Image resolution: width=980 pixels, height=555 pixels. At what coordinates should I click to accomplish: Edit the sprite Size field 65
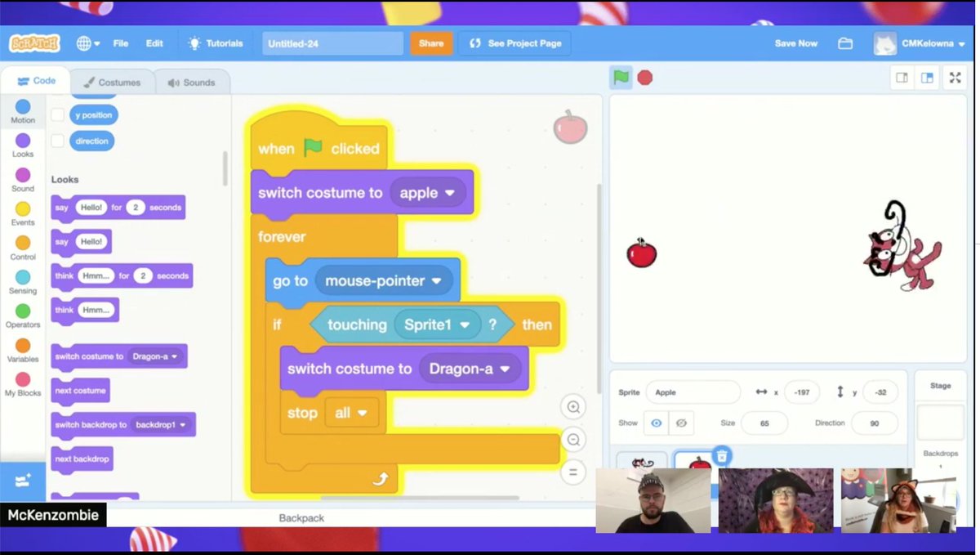tap(764, 423)
